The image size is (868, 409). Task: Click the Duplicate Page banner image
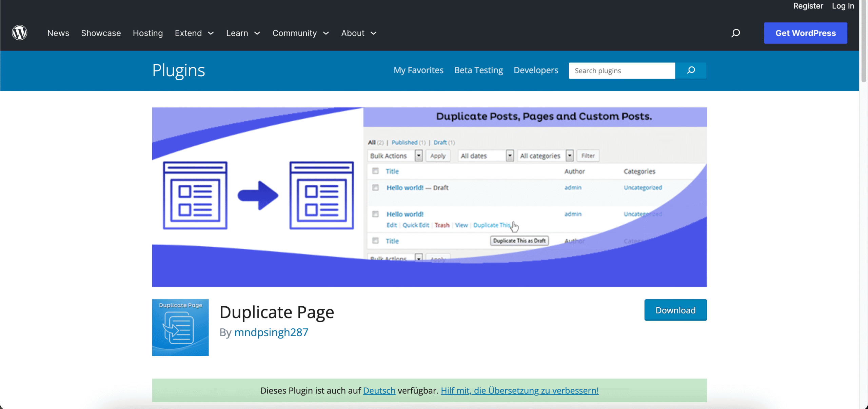[429, 197]
